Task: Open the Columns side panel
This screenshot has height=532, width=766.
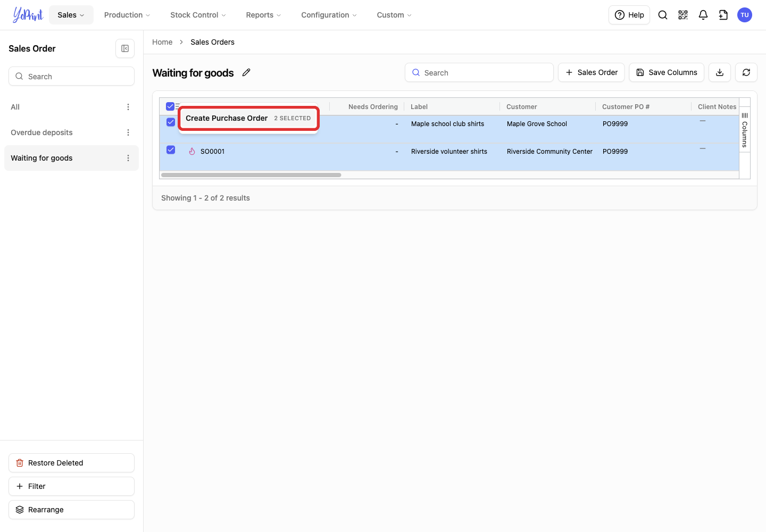Action: point(745,129)
